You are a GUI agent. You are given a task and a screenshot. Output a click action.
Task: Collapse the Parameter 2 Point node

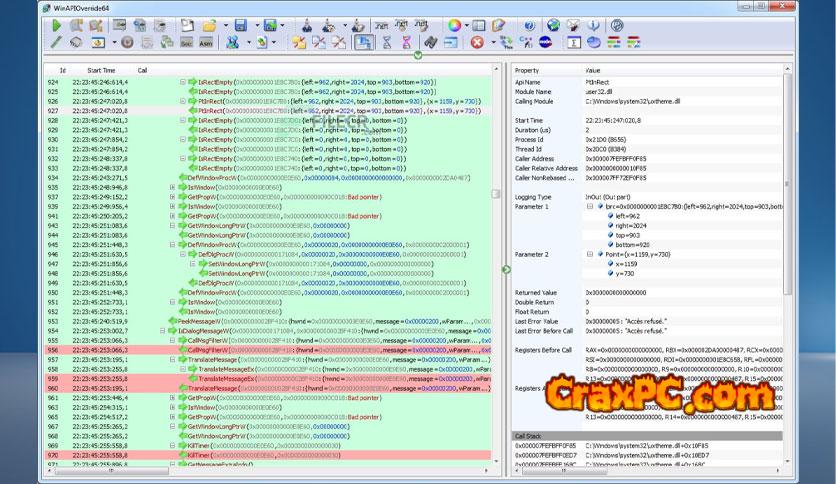pos(589,255)
